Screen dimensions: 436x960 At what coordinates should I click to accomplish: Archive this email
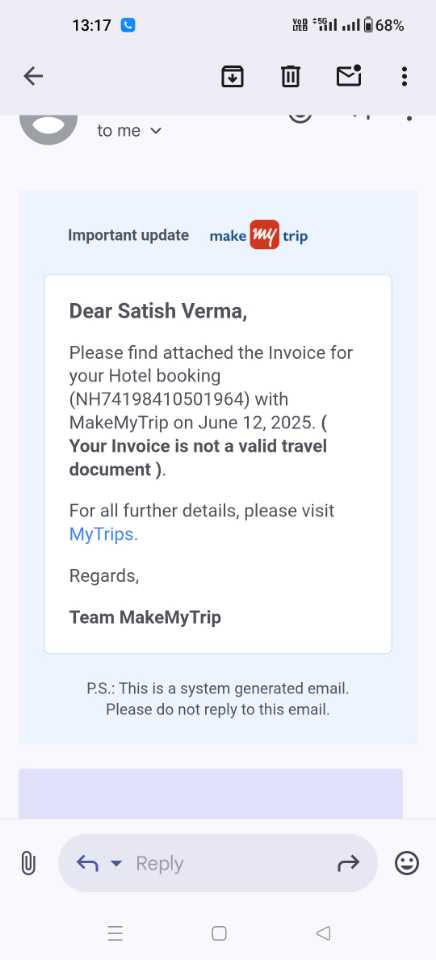232,77
